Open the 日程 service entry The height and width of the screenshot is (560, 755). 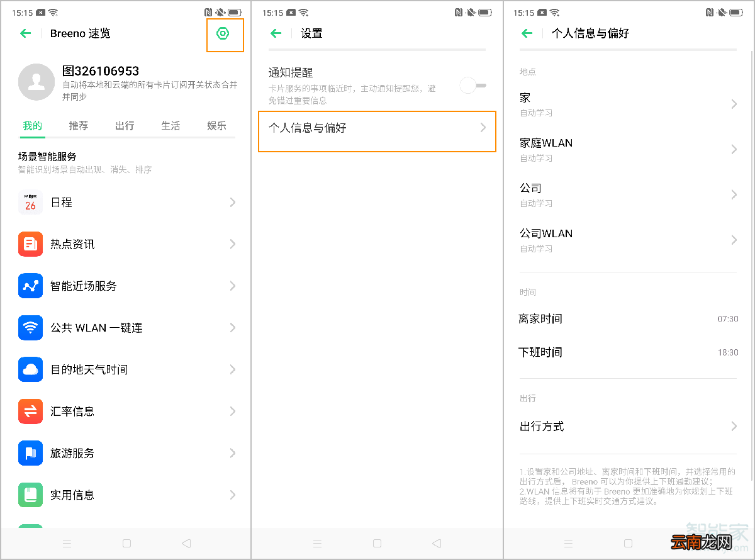pos(126,202)
